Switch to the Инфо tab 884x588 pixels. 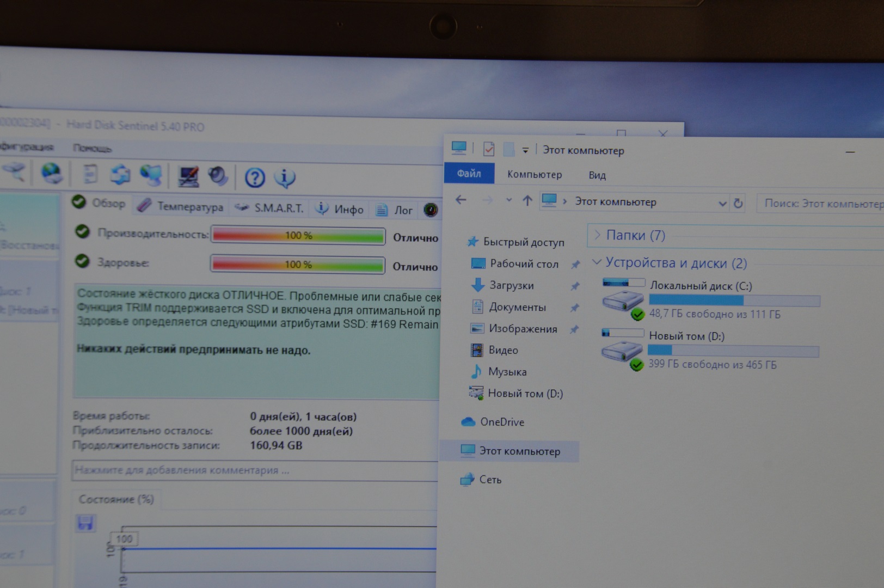pos(340,209)
